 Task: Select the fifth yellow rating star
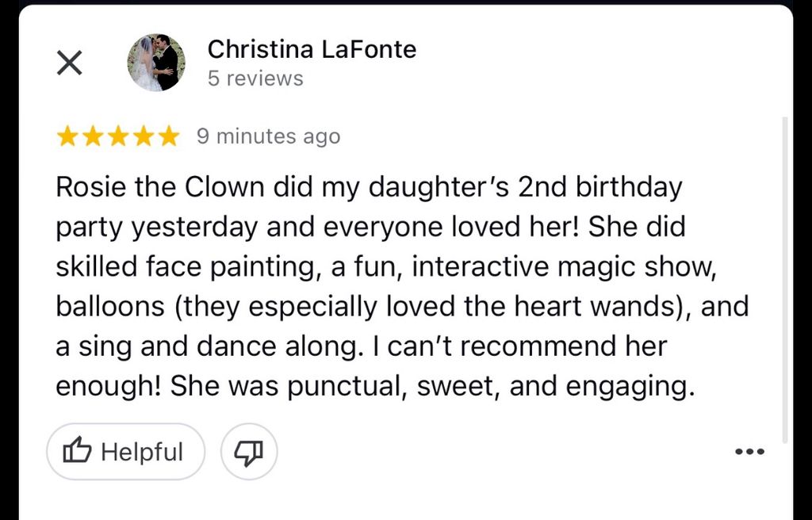(x=169, y=136)
